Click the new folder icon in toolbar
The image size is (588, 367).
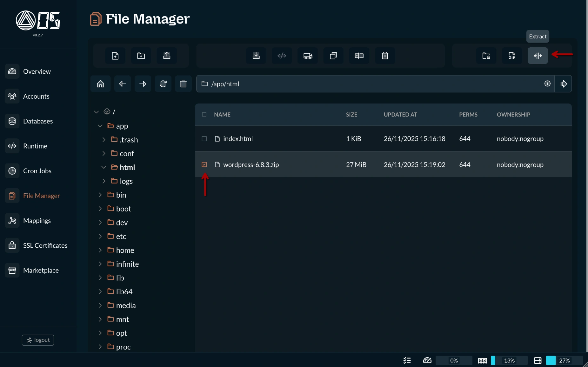pyautogui.click(x=141, y=56)
